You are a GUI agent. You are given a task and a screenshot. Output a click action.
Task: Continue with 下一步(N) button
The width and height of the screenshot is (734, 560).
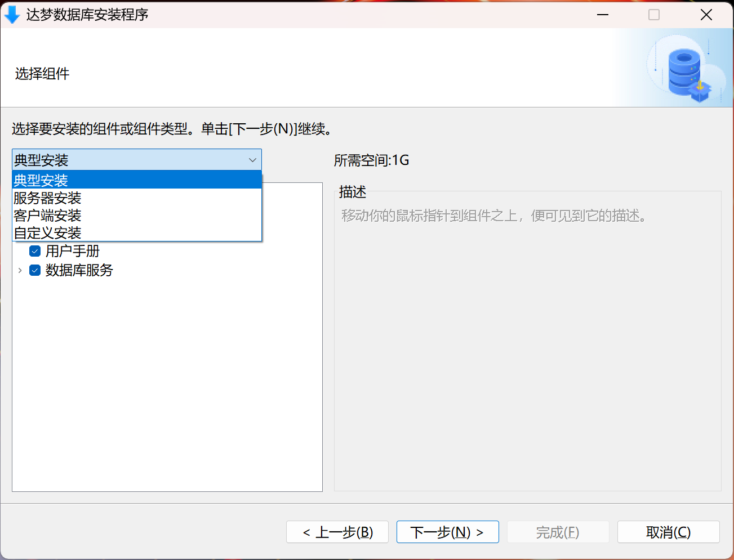[448, 532]
